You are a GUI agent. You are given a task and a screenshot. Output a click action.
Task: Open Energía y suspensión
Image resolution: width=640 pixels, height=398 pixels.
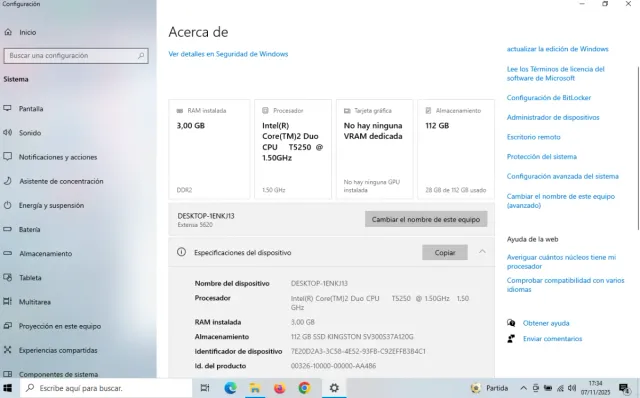51,205
